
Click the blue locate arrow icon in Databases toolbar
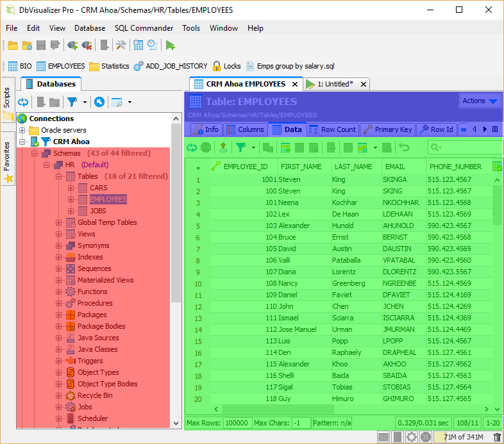coord(99,102)
